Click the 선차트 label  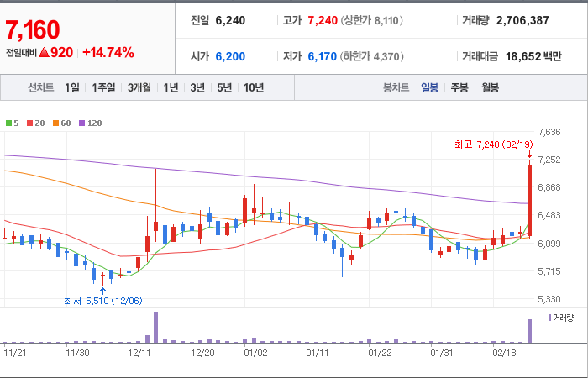coord(41,87)
